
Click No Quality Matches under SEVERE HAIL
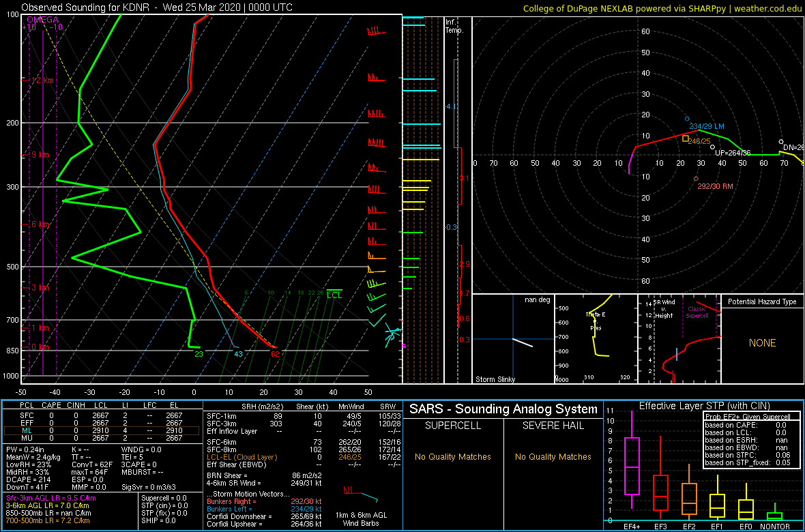[553, 456]
